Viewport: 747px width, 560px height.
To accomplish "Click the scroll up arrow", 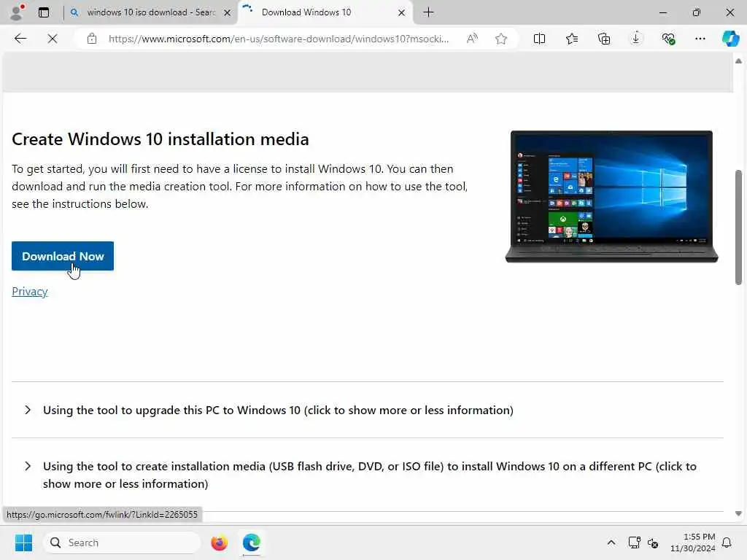I will click(738, 61).
